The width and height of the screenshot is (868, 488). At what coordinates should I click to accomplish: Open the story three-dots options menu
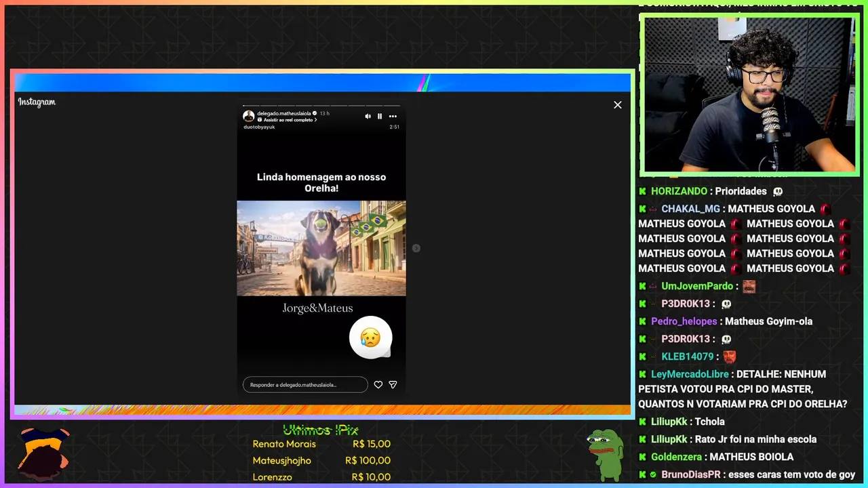point(393,116)
